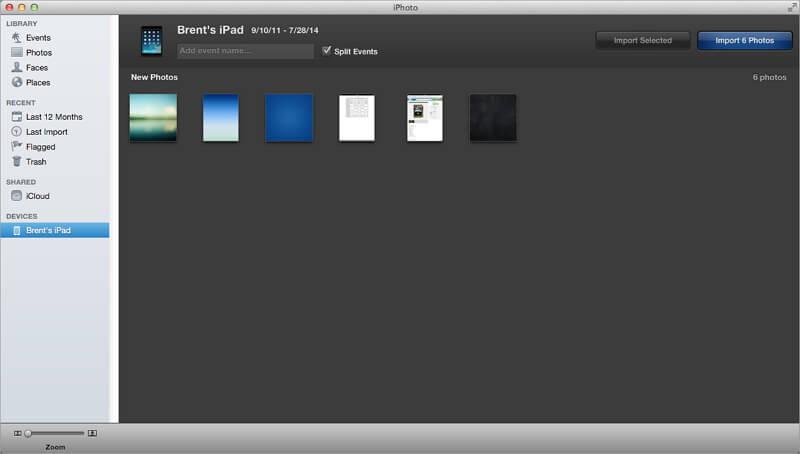Click the small thumbnail zoom-out icon
Image resolution: width=800 pixels, height=454 pixels.
pos(17,433)
